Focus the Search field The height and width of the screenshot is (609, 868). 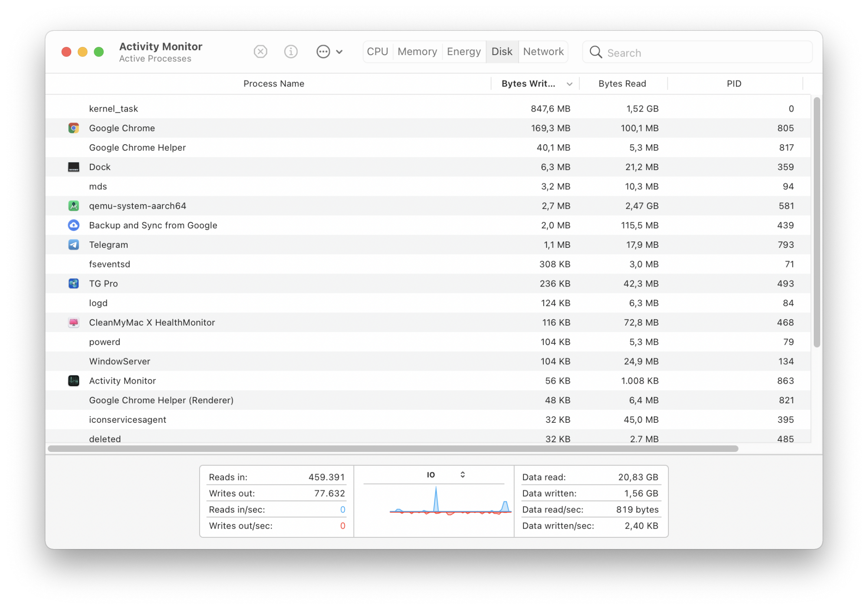pyautogui.click(x=697, y=52)
